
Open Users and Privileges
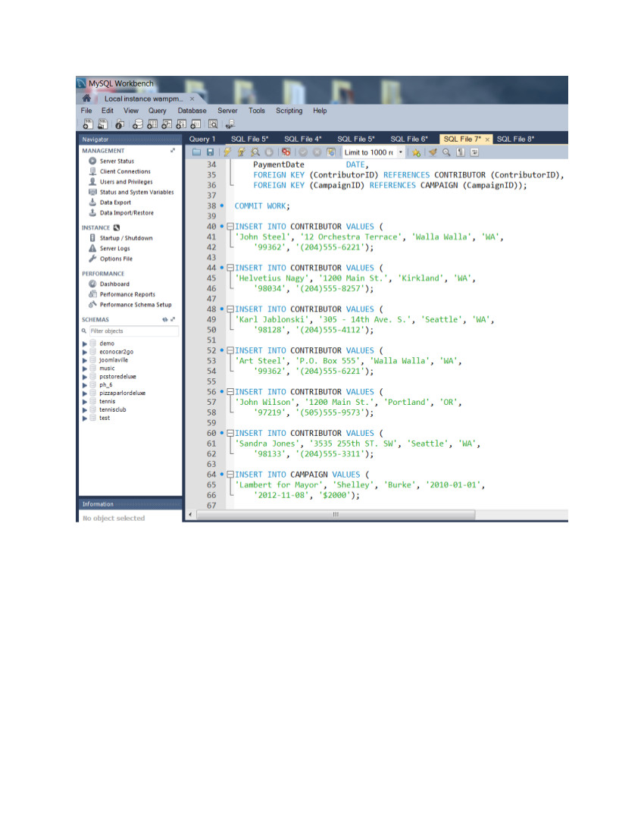(125, 182)
